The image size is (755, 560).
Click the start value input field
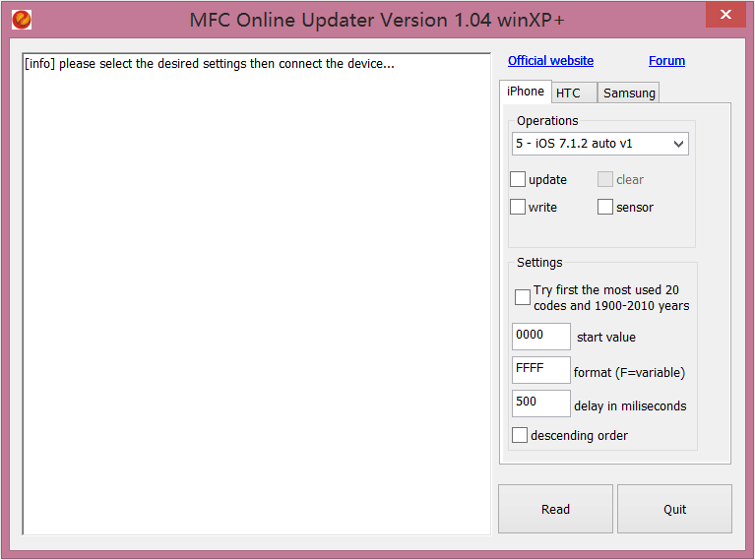[540, 336]
